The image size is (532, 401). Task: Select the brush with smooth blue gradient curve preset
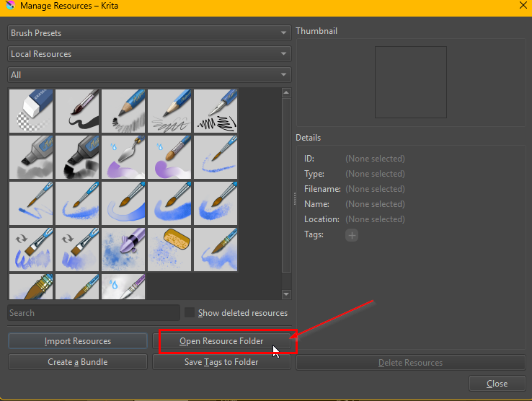coord(123,203)
